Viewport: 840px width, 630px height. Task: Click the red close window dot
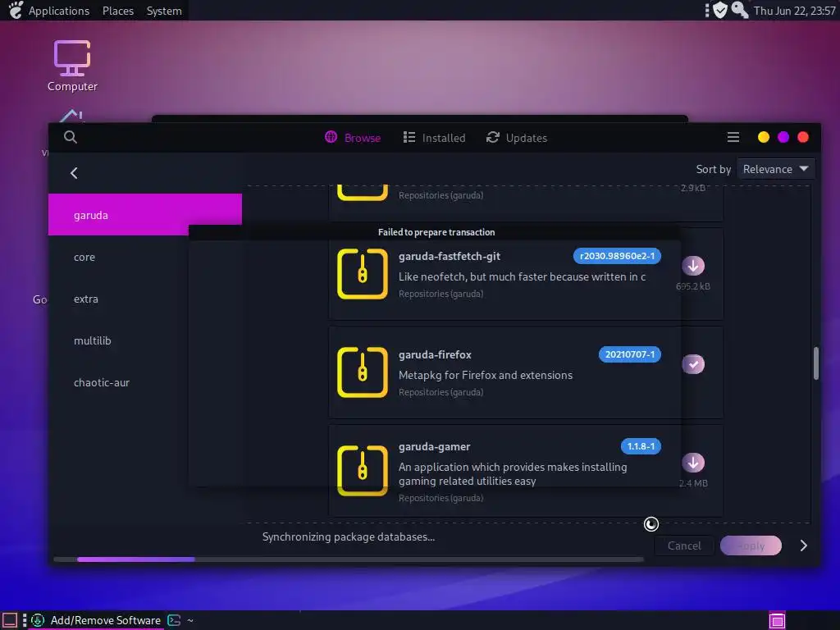point(803,137)
